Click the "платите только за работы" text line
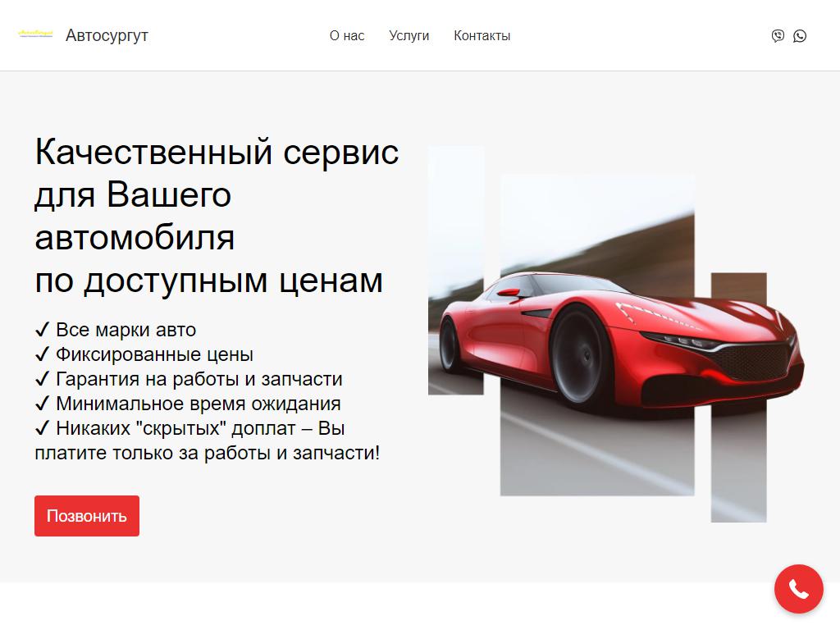Screen dimensions: 840x630 [208, 453]
